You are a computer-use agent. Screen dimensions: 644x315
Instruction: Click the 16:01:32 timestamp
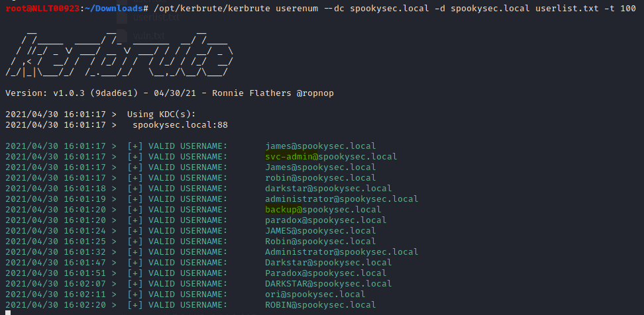85,252
